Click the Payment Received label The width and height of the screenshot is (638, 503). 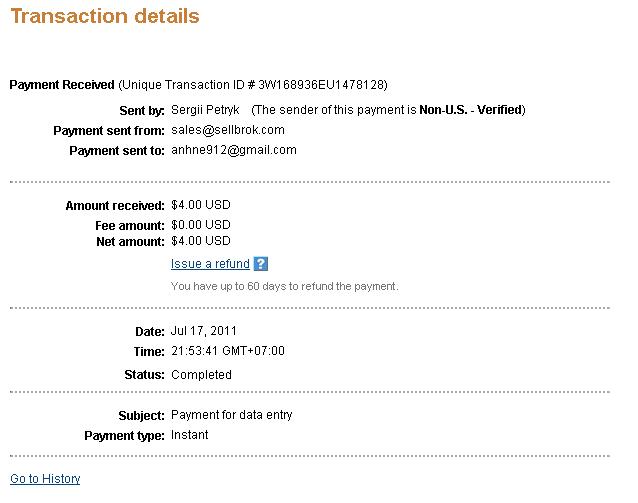[61, 85]
